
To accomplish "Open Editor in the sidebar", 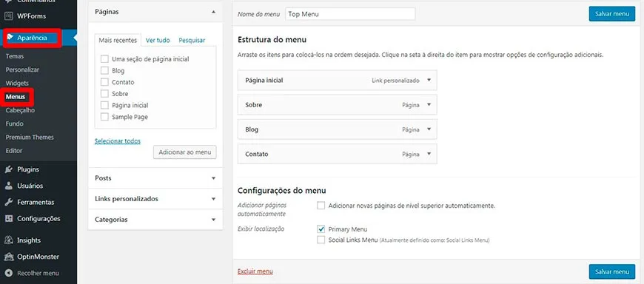I will pyautogui.click(x=14, y=151).
